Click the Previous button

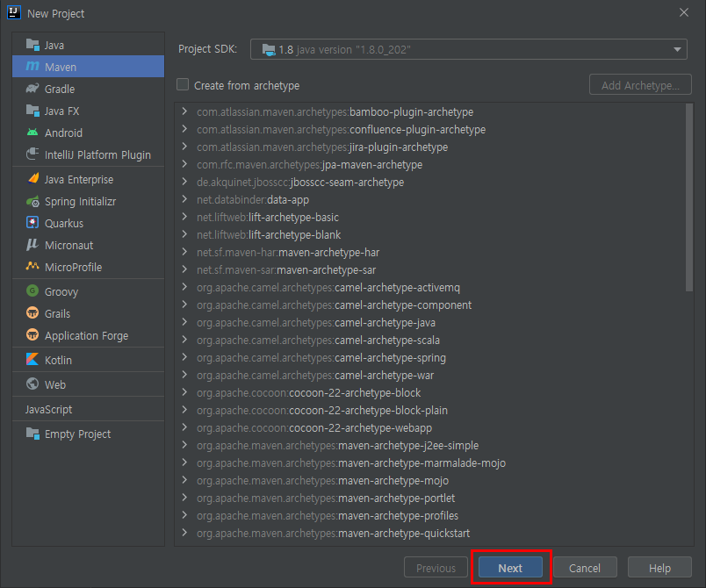pos(436,568)
